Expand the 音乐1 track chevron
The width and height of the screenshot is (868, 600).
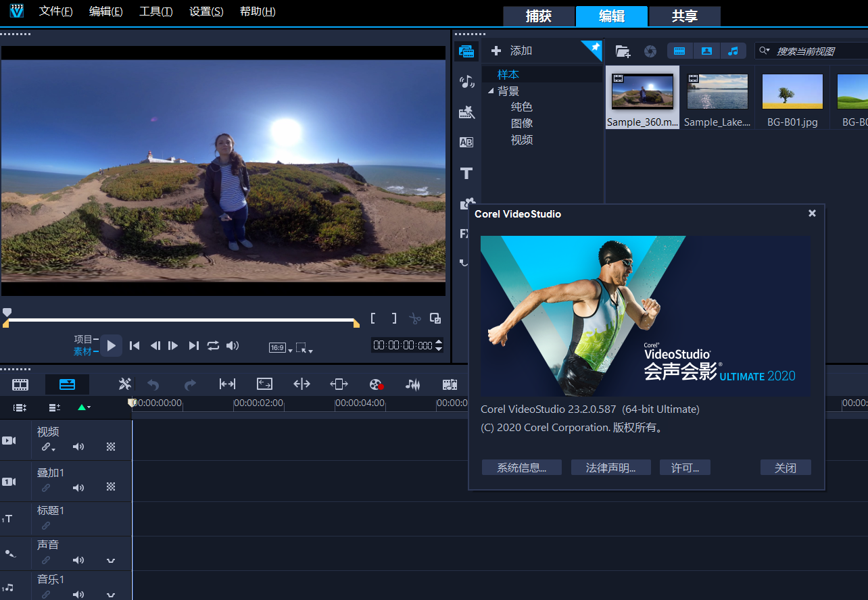[111, 595]
